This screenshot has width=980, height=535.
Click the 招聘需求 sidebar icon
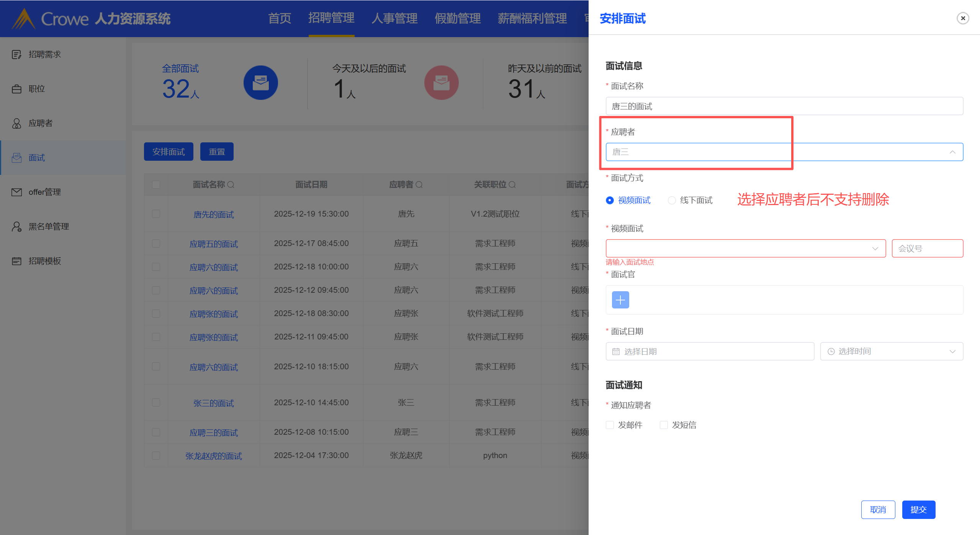tap(16, 54)
